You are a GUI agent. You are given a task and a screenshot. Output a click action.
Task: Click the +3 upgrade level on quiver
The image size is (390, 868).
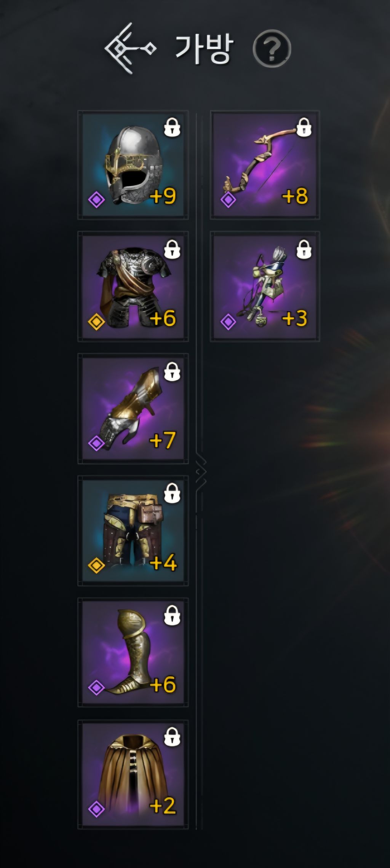[294, 318]
